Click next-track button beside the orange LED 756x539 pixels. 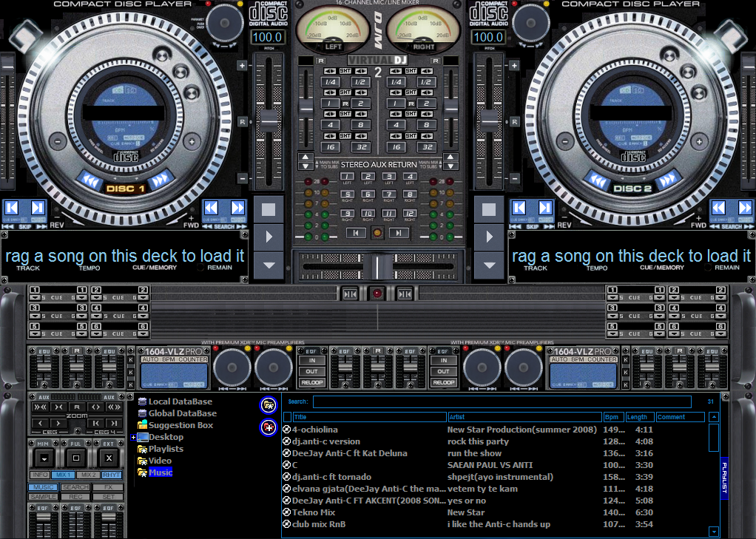[x=399, y=234]
